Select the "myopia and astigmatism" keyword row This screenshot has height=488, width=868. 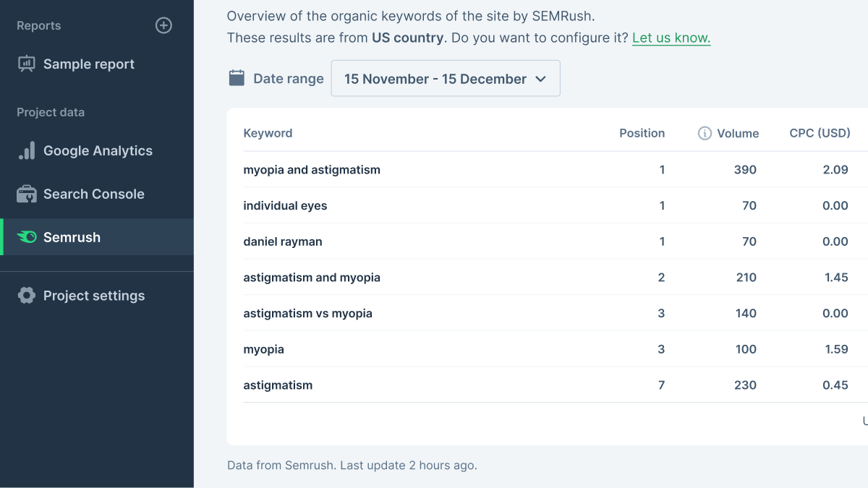click(x=312, y=170)
